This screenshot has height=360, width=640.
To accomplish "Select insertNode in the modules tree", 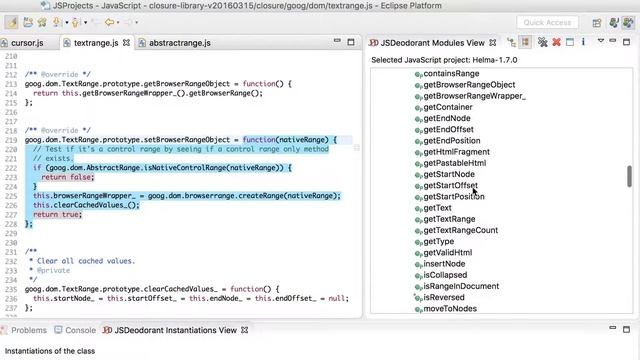I will coord(444,264).
